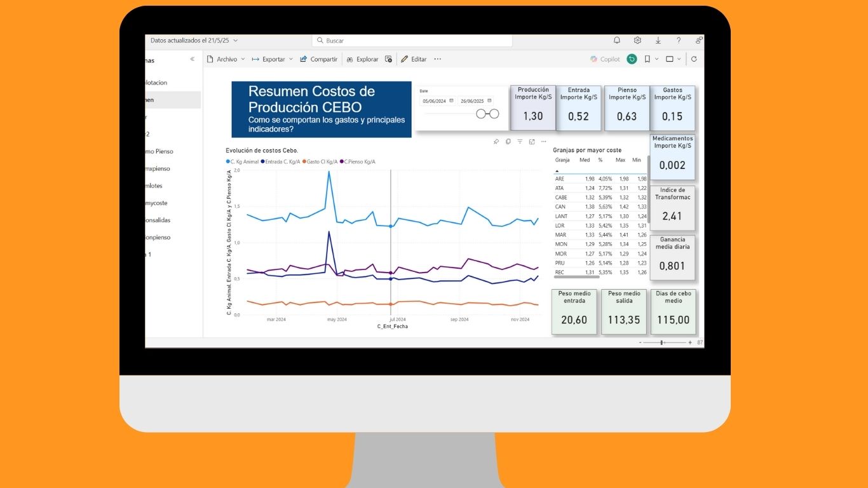The width and height of the screenshot is (868, 488).
Task: Click the Buscar search field
Action: (413, 41)
